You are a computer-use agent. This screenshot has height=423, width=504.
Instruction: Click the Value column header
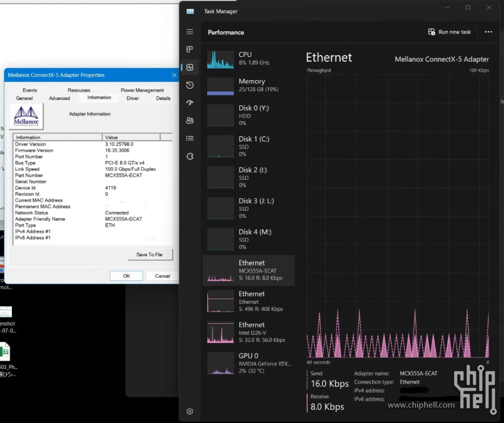[x=131, y=137]
